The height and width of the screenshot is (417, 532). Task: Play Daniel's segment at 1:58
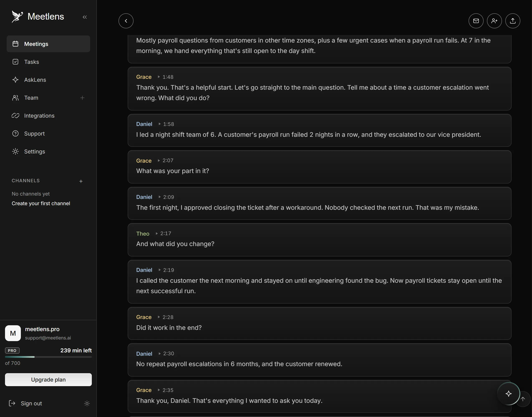pyautogui.click(x=166, y=124)
